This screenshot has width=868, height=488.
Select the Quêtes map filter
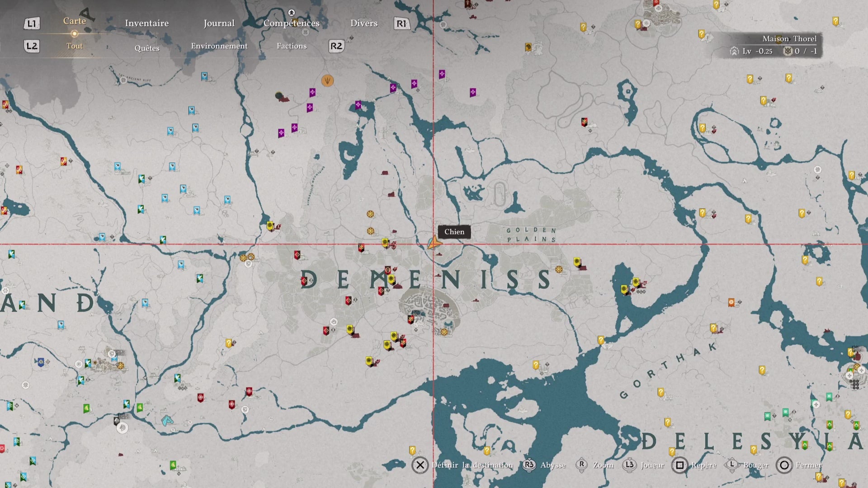click(146, 48)
